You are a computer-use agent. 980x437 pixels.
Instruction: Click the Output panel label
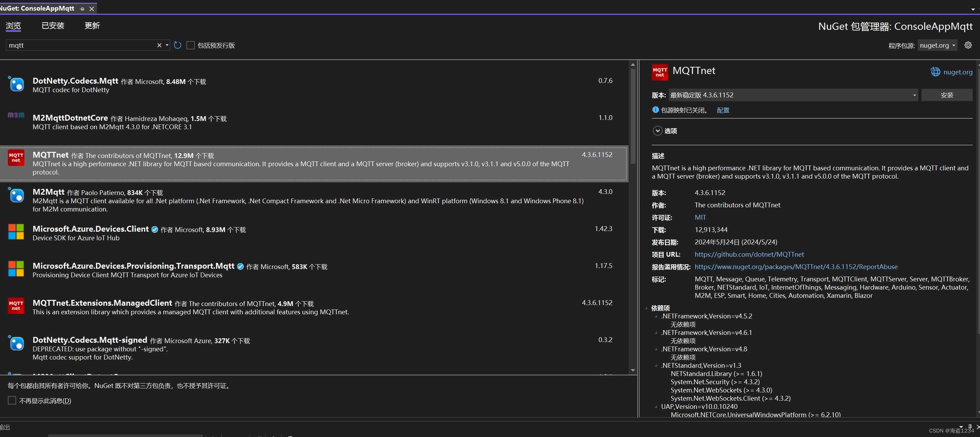(5, 427)
